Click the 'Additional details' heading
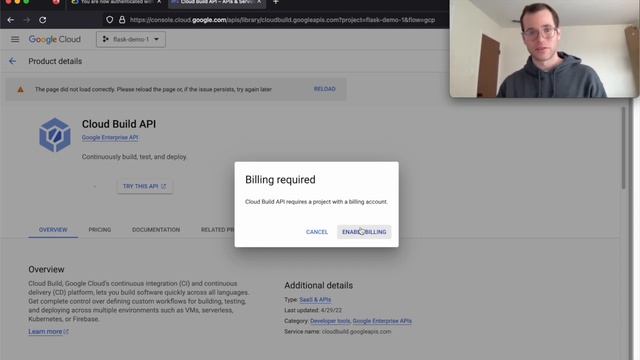The image size is (640, 360). (318, 285)
